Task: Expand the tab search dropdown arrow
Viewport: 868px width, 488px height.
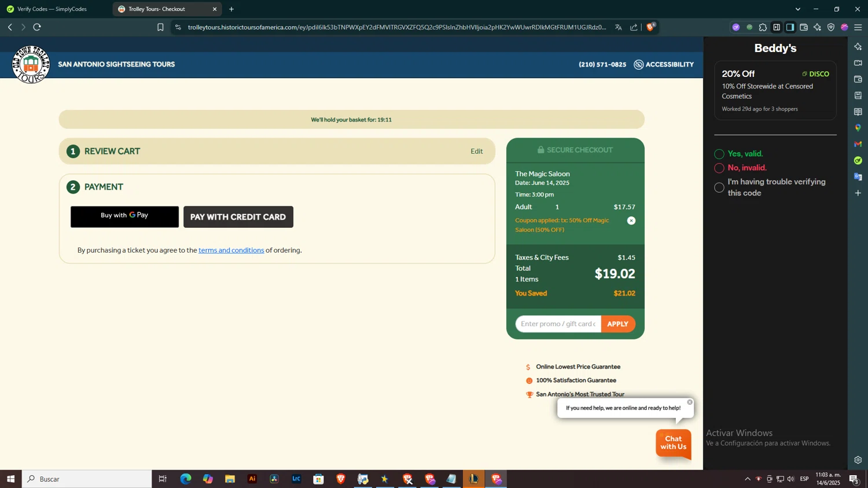Action: click(798, 9)
